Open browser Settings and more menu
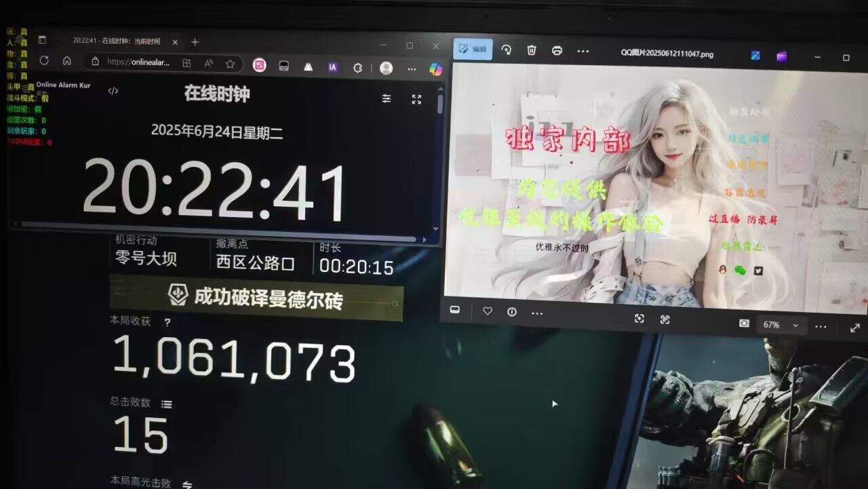The width and height of the screenshot is (868, 489). coord(412,69)
